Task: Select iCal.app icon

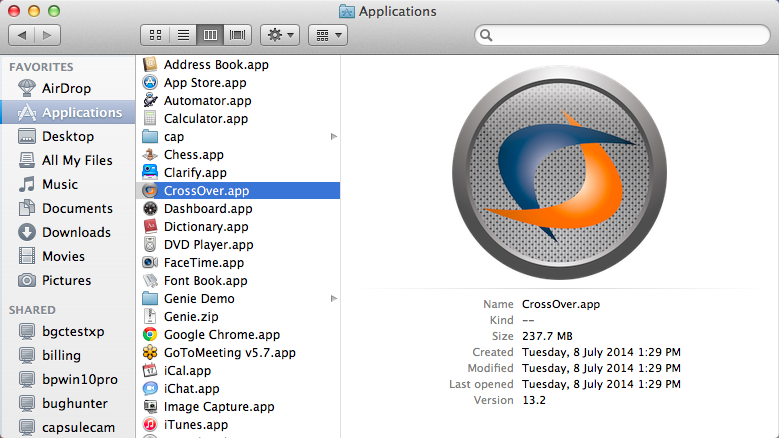Action: [150, 370]
